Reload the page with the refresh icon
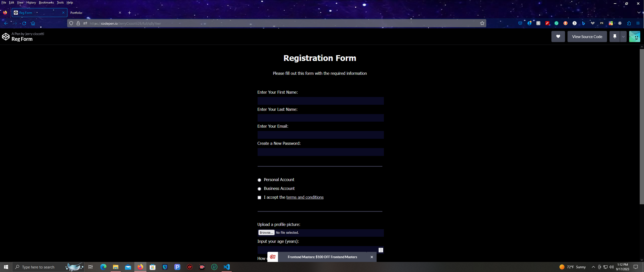This screenshot has width=644, height=272. click(24, 23)
